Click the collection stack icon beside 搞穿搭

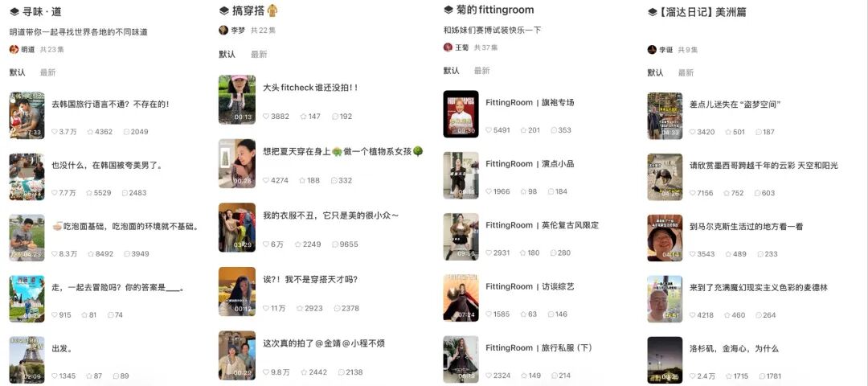[223, 10]
